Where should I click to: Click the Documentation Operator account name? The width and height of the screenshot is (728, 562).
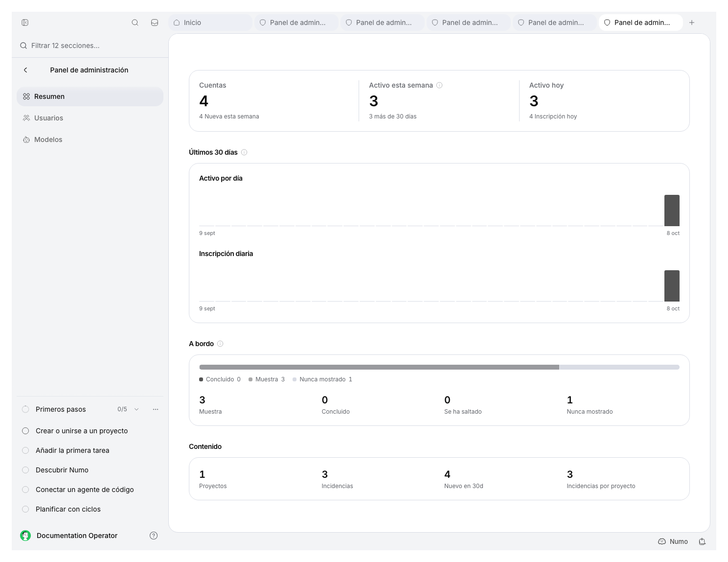tap(77, 536)
